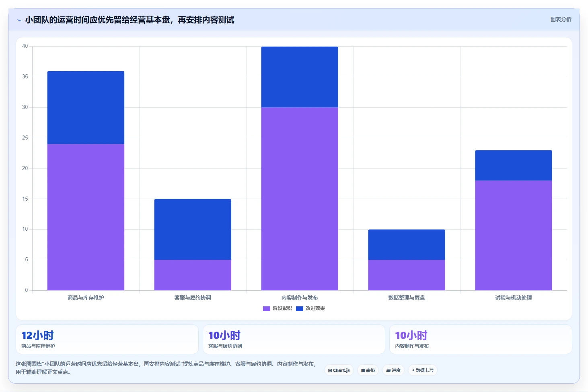Click the blue segment of 商品与库存维护 bar
Viewport: 588px width, 392px height.
click(x=86, y=107)
